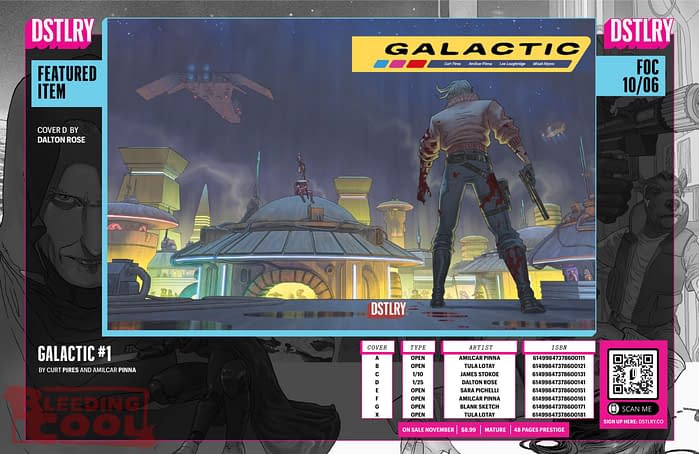Click the DSTLRY logo at top right
This screenshot has height=454, width=699.
(x=638, y=32)
